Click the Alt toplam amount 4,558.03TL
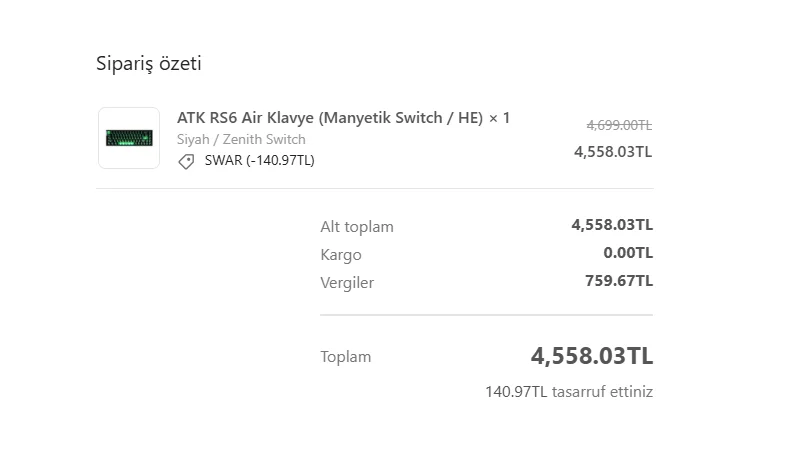The height and width of the screenshot is (473, 806). [x=612, y=225]
